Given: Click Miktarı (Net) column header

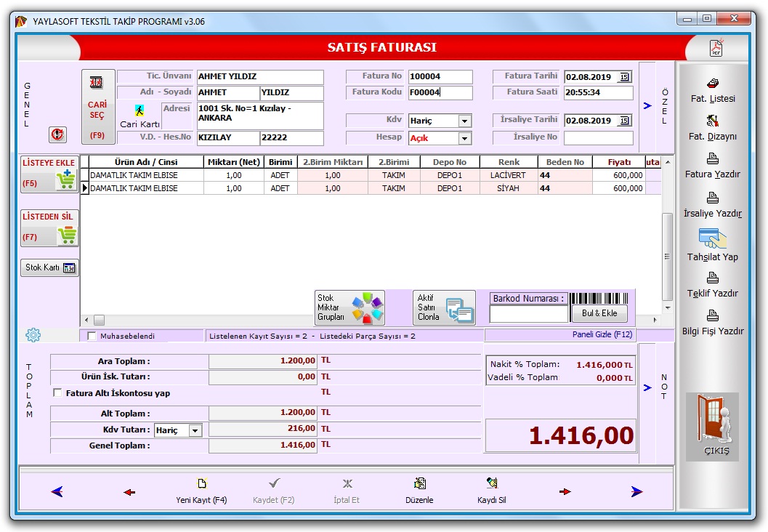Looking at the screenshot, I should (234, 161).
